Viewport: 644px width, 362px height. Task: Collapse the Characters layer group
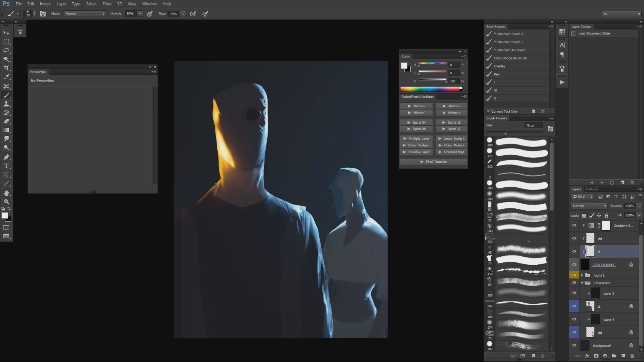(582, 283)
